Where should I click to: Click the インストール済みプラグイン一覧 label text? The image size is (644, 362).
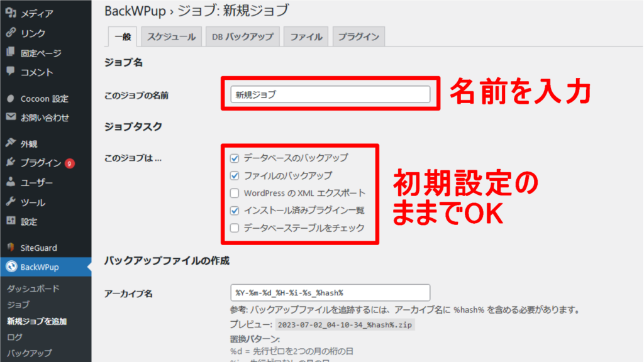pos(304,210)
